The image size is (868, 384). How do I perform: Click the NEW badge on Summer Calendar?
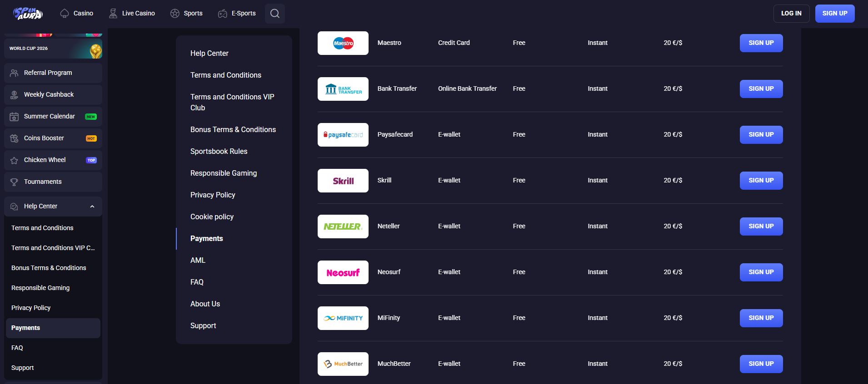point(91,117)
